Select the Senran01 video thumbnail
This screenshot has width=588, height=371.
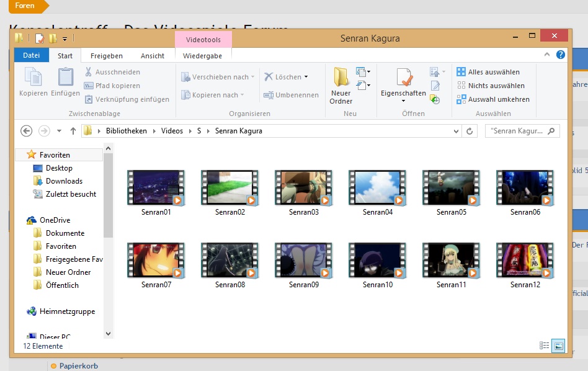156,187
